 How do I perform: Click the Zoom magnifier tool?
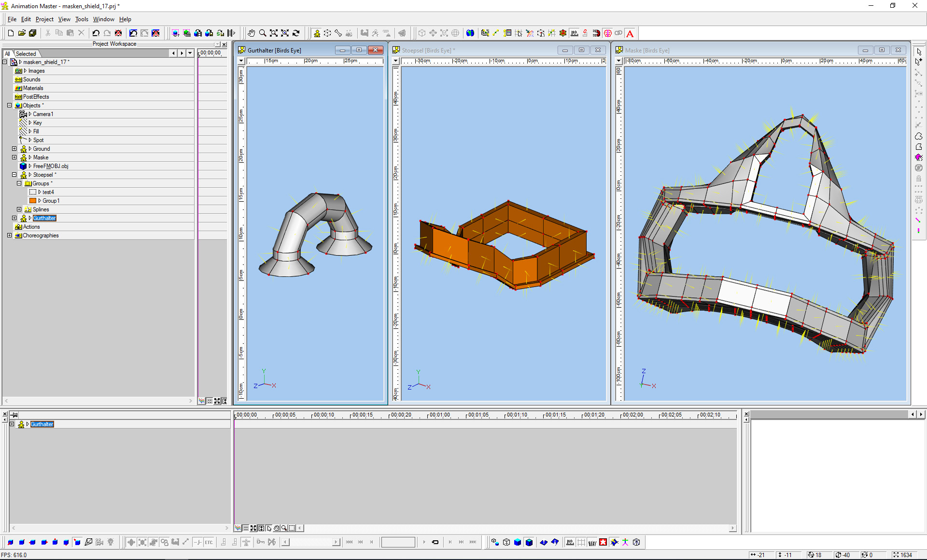coord(263,33)
